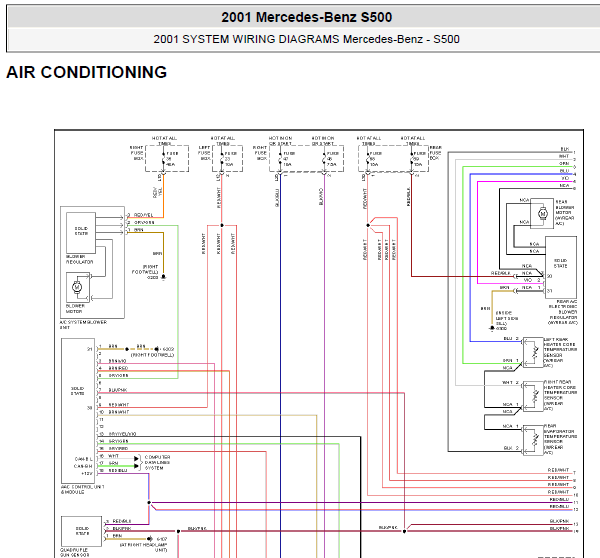Click the 'RED/BLU' wire label at pin 18
This screenshot has height=558, width=600.
coord(118,470)
